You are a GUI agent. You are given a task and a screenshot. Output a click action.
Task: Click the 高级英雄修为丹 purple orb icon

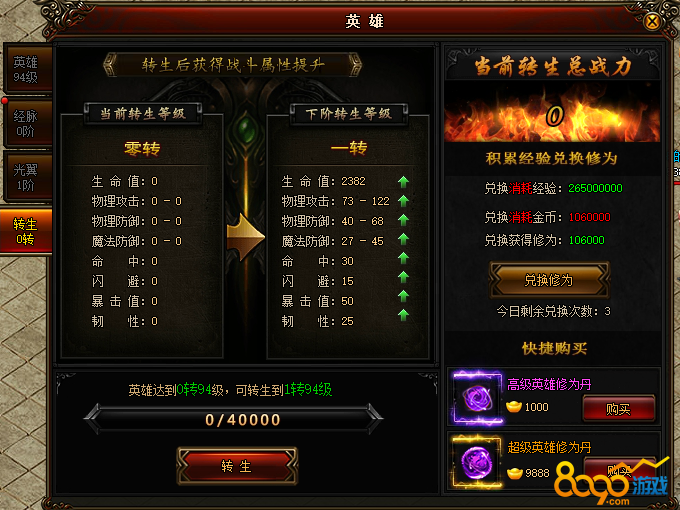click(x=477, y=397)
